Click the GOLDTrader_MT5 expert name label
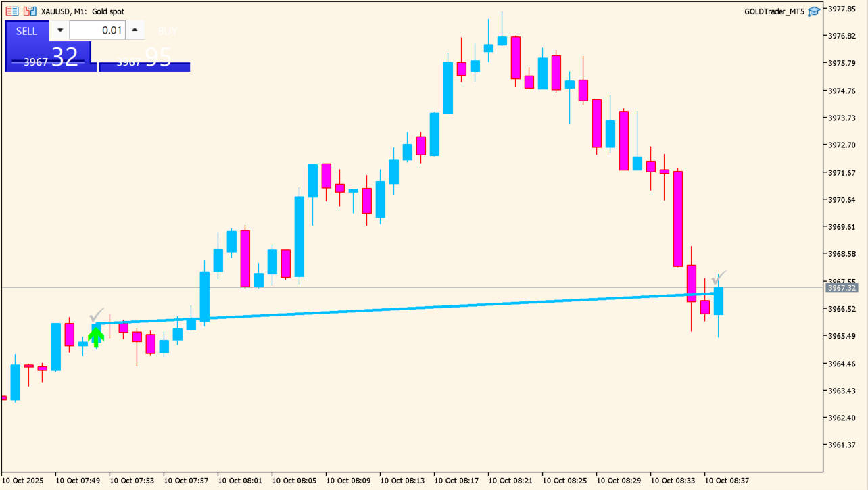The width and height of the screenshot is (868, 490). point(774,11)
